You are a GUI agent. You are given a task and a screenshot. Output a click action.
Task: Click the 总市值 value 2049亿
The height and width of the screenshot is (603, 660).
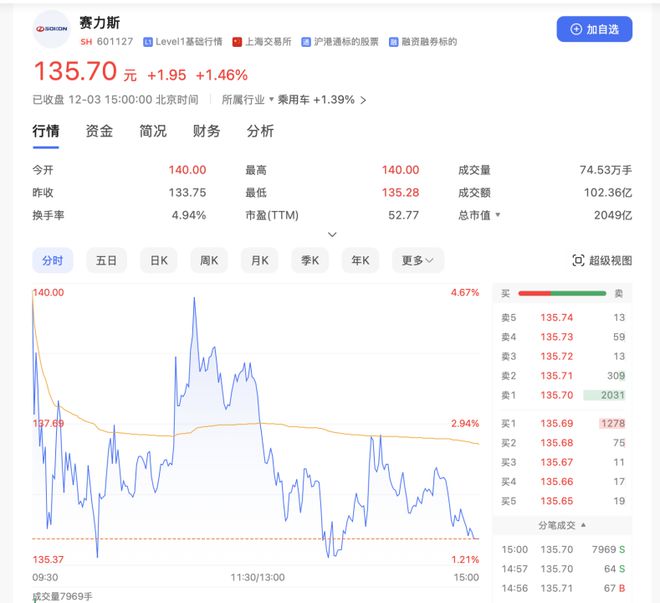[x=612, y=215]
